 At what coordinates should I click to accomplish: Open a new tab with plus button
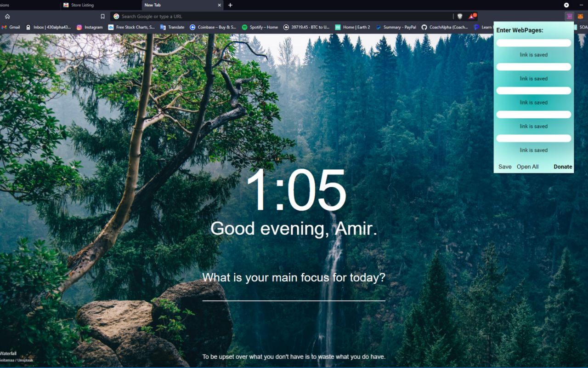pos(230,5)
